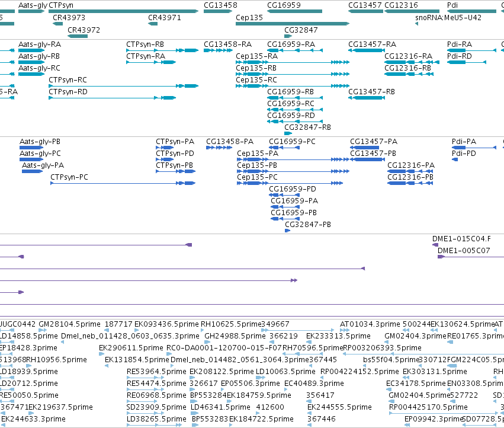Select the CR43973 gene label
504x428 pixels.
tap(69, 17)
